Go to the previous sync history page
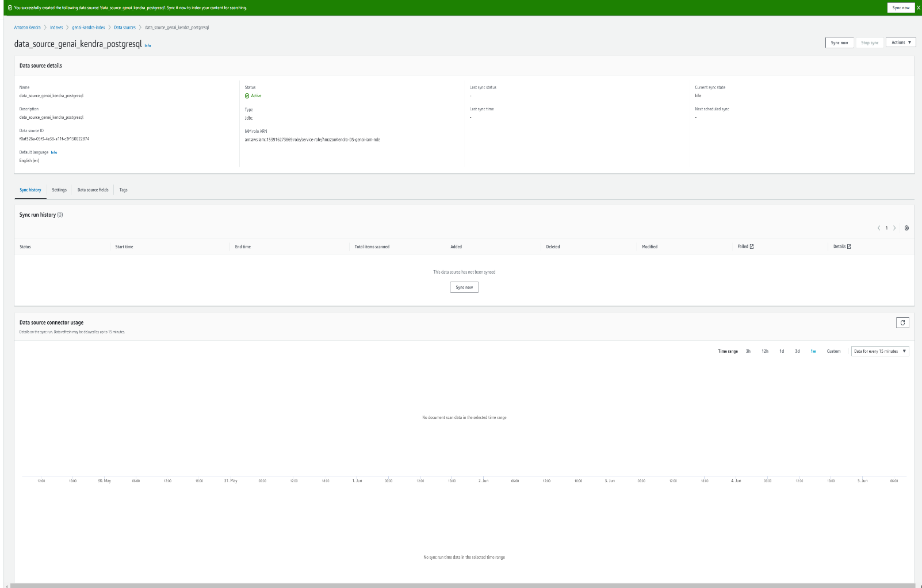The image size is (922, 588). click(878, 228)
